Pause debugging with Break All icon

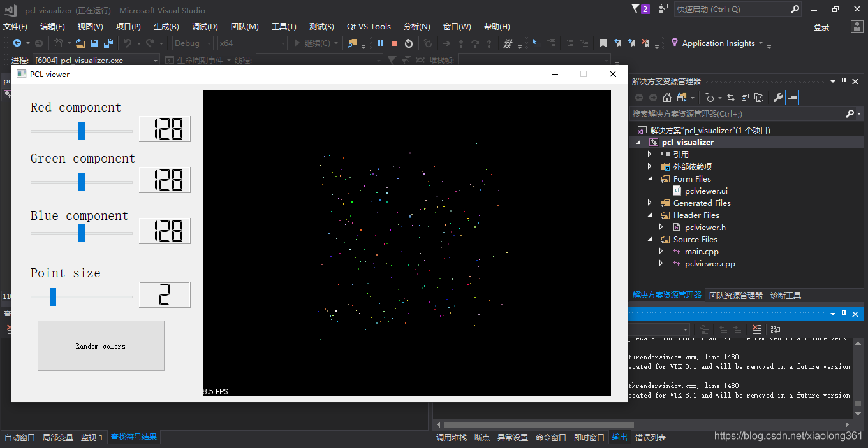pos(381,43)
